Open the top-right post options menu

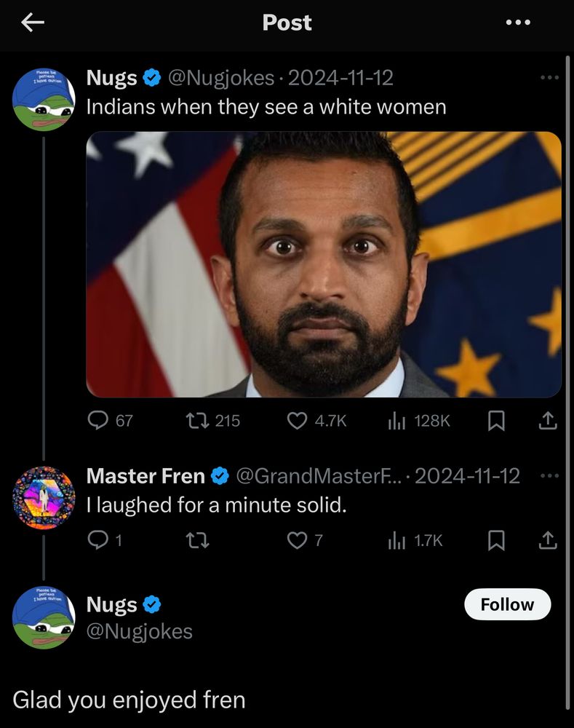(x=517, y=22)
